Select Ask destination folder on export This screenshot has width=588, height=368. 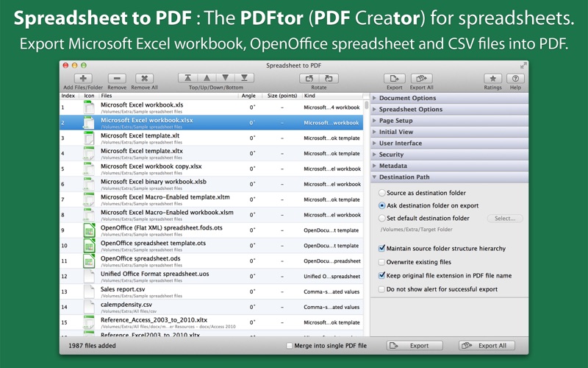click(381, 205)
